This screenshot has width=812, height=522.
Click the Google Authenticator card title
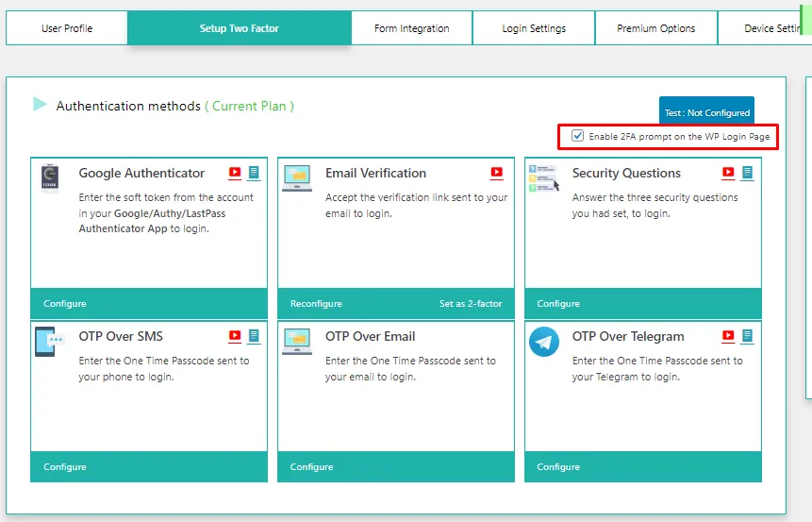point(141,173)
